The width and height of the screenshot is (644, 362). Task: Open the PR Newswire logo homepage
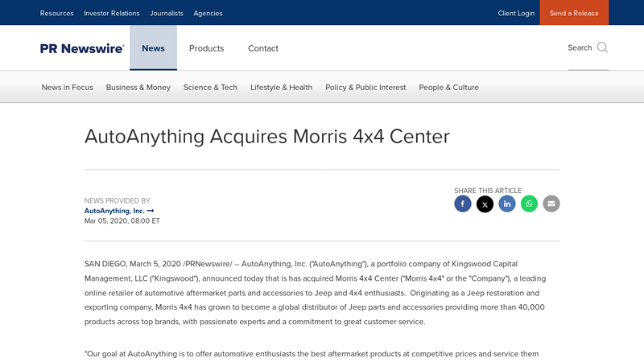pos(82,48)
